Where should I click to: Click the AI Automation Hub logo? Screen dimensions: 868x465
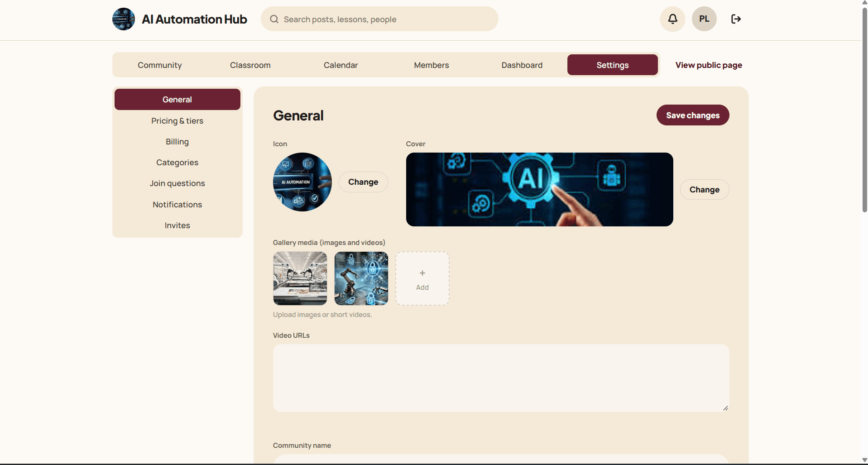pos(124,19)
